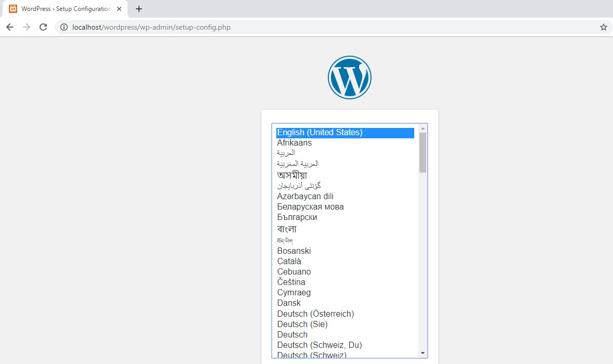
Task: Select the WordPress Setup Configuration tab
Action: (65, 9)
